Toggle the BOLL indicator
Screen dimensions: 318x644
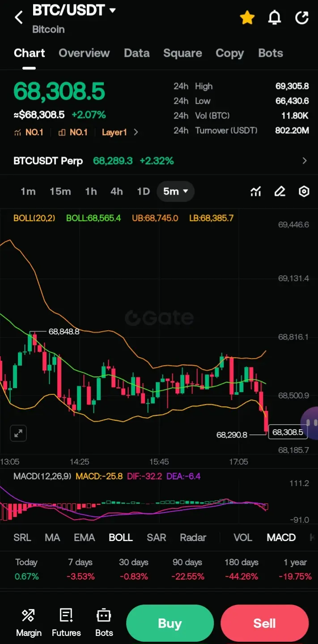point(121,537)
